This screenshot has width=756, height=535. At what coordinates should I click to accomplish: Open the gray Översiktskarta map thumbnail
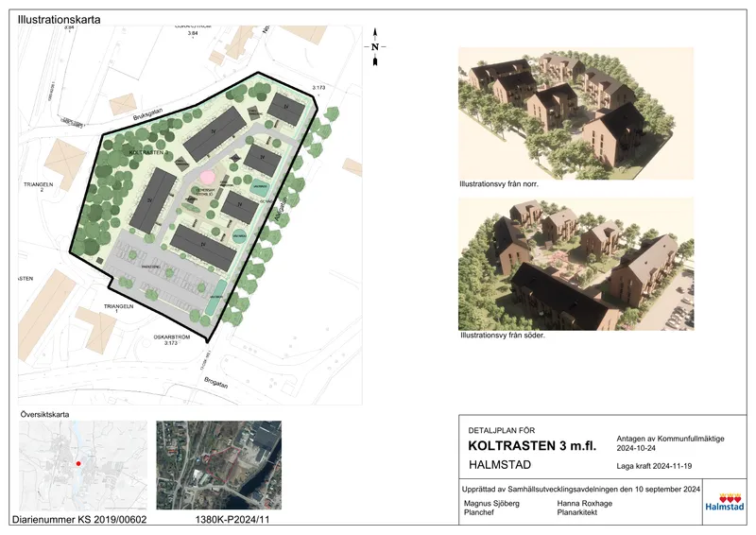pos(83,466)
